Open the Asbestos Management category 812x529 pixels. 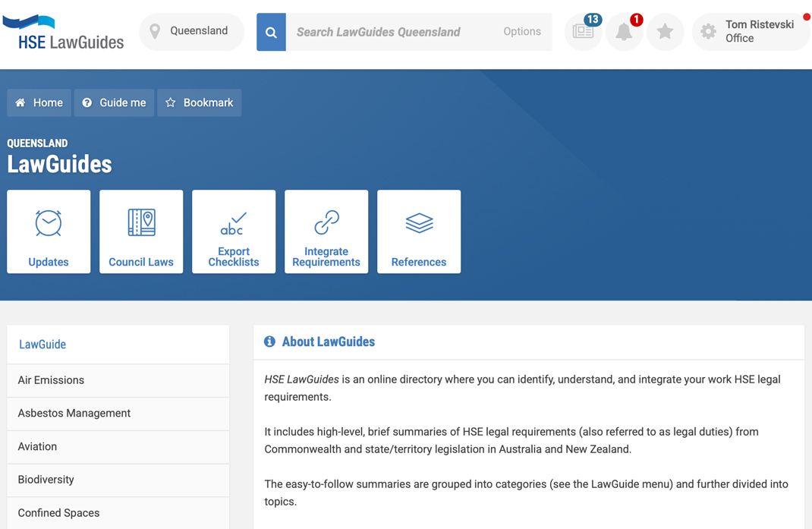[118, 414]
